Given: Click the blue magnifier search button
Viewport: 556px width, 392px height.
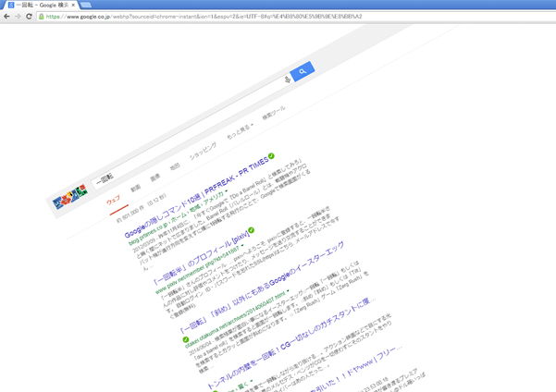Looking at the screenshot, I should (303, 71).
